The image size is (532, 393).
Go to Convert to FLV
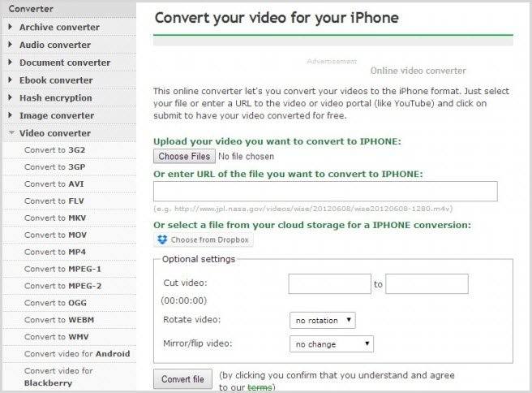click(x=54, y=201)
